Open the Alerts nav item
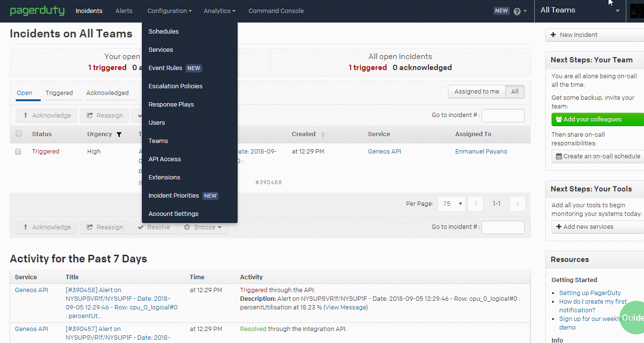Screen dimensions: 644x343 124,11
